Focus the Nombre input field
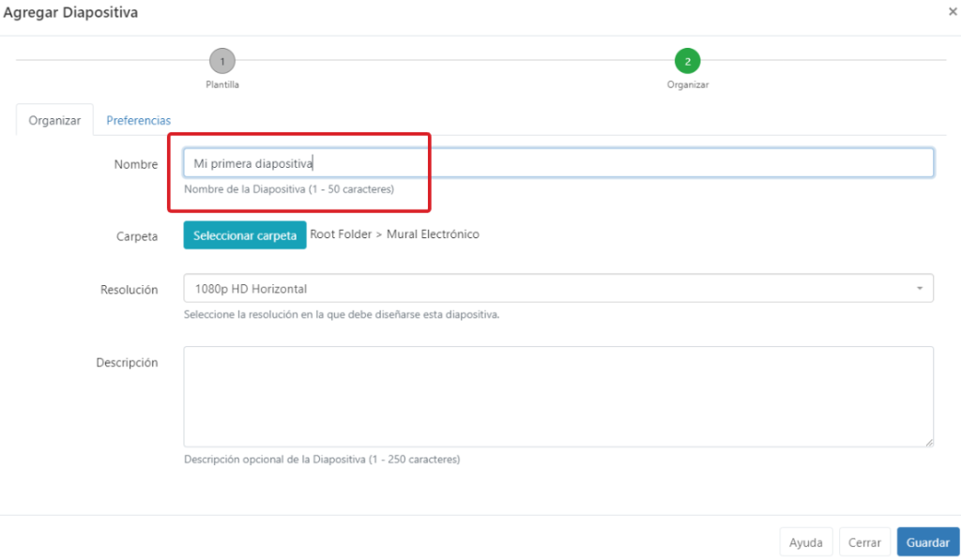Image resolution: width=961 pixels, height=560 pixels. click(558, 163)
